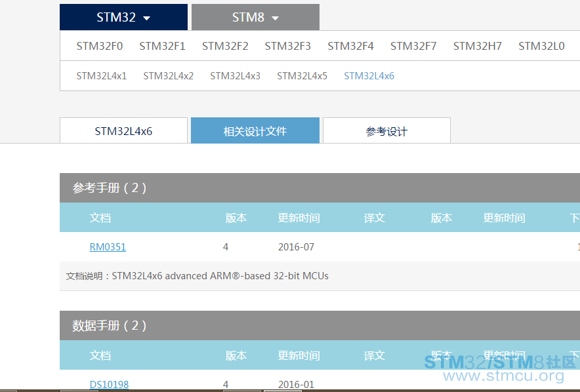Switch to the STM32L4x6 overview tab

pos(123,131)
